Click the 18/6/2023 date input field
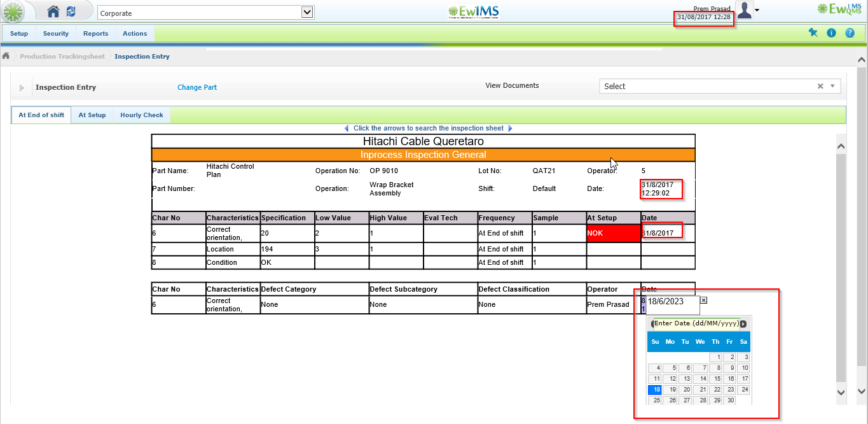 pyautogui.click(x=673, y=304)
